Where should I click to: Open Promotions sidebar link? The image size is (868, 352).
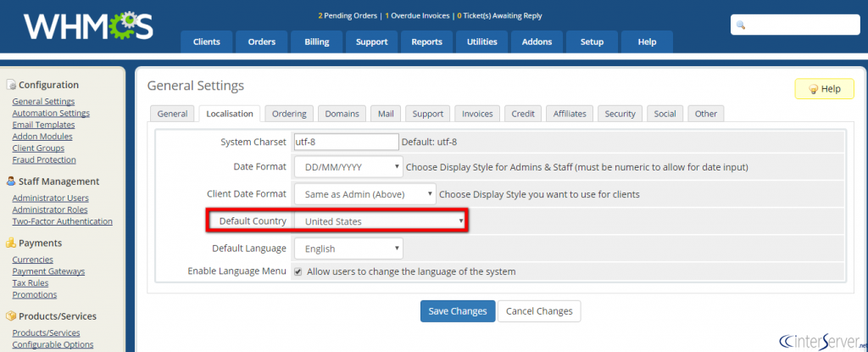[x=34, y=294]
